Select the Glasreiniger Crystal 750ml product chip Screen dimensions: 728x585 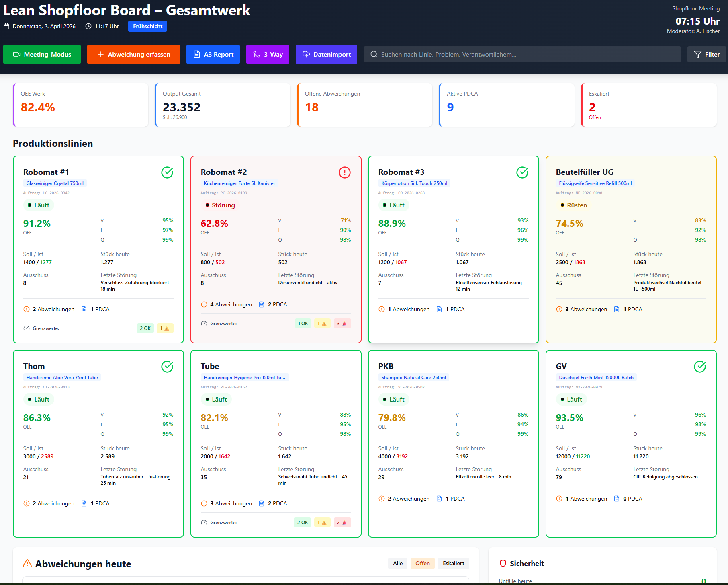(x=55, y=183)
